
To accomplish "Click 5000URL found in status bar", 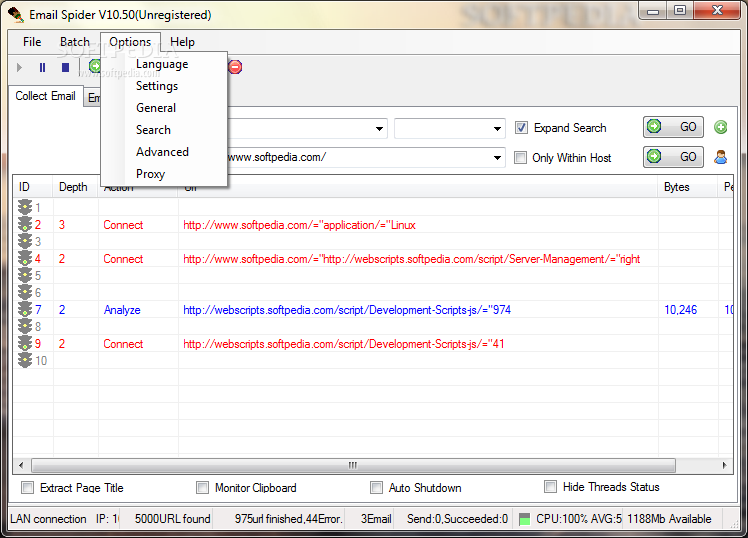I will coord(172,519).
